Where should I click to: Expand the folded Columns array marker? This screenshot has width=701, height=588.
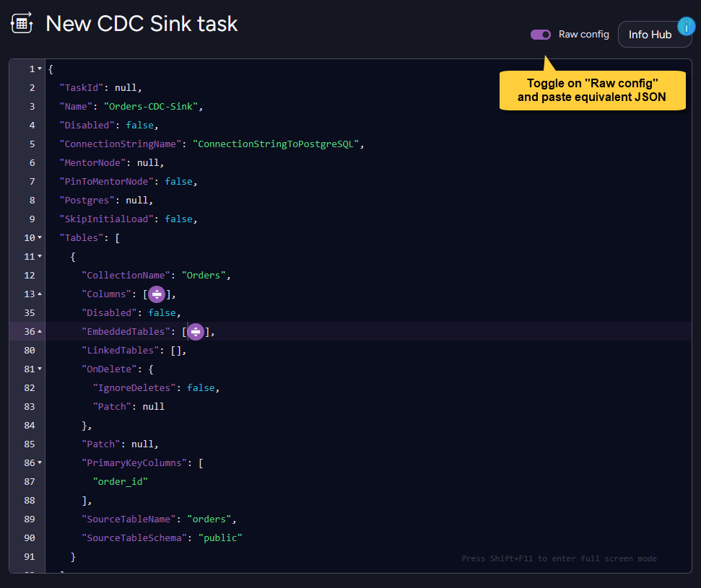157,294
